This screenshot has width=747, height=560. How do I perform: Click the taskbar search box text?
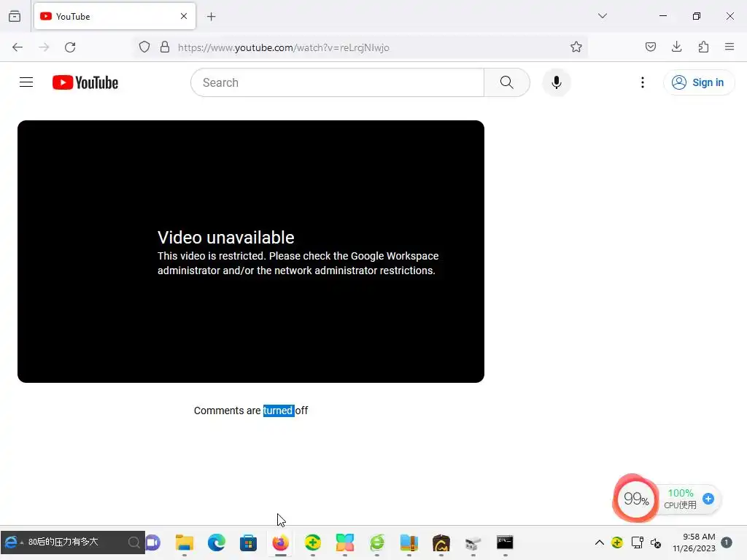tap(63, 542)
